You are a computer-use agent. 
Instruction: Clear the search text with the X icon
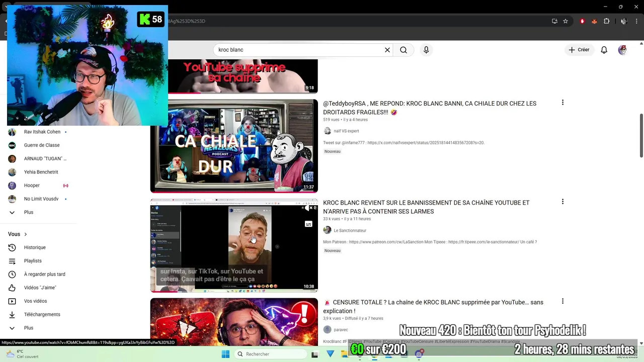coord(387,50)
